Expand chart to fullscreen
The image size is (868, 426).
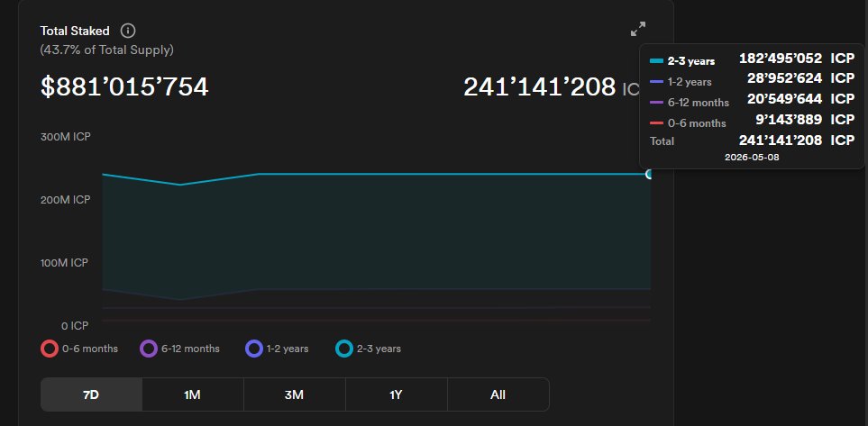(x=638, y=30)
